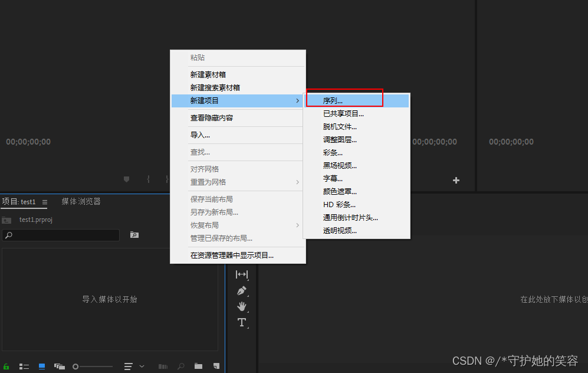Click the find-in-bin folder search icon
Screen dimensions: 588x373
pos(134,235)
